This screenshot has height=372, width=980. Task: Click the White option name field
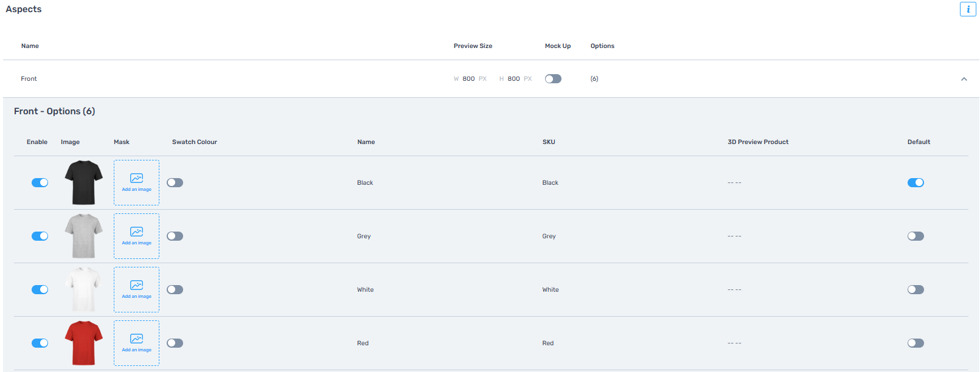pyautogui.click(x=366, y=289)
